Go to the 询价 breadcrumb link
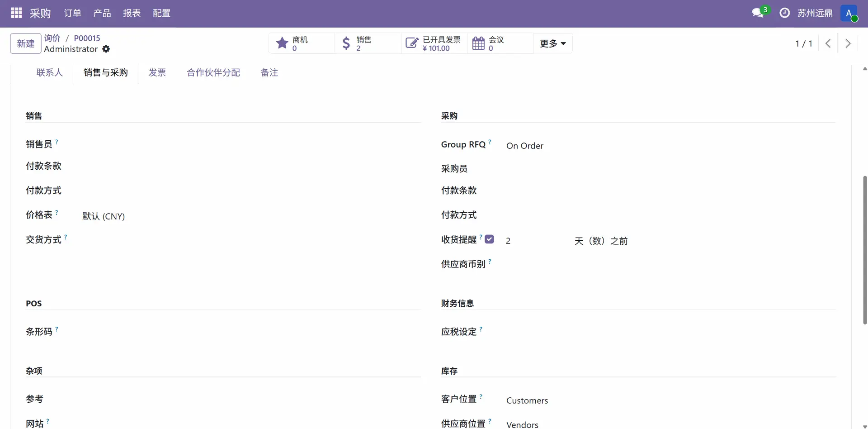The image size is (868, 429). [x=52, y=38]
